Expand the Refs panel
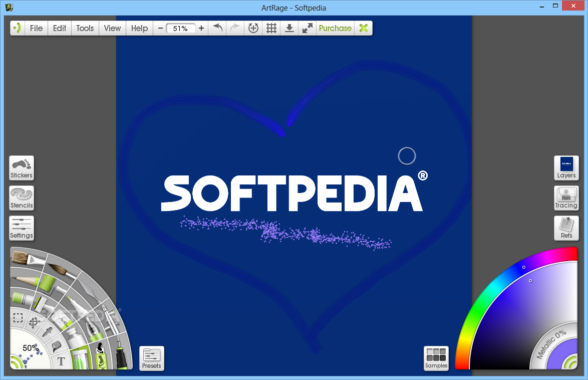Screen dimensions: 588x380 click(566, 228)
